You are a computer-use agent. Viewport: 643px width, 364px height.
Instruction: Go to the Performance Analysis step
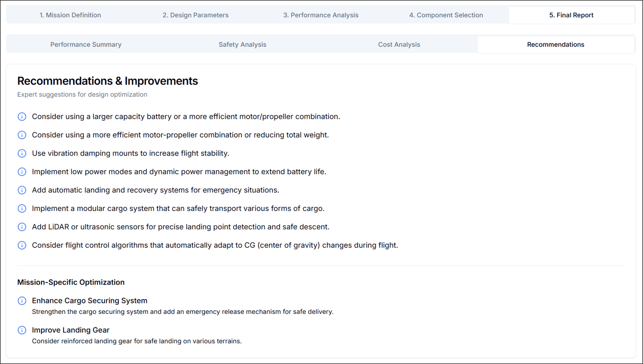(x=321, y=15)
